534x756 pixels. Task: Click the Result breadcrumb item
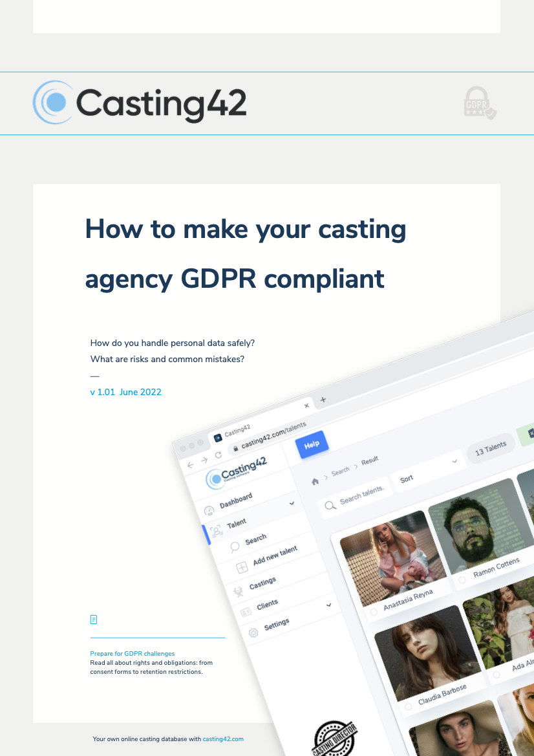tap(370, 460)
